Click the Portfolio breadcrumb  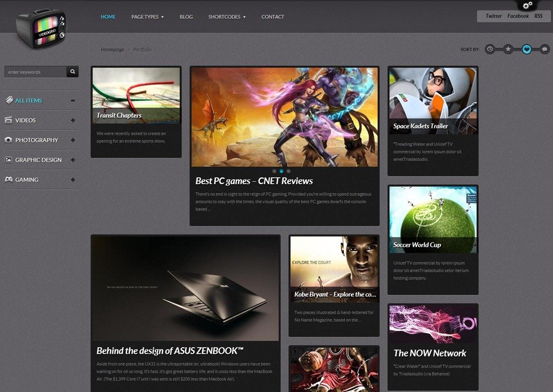(x=142, y=49)
